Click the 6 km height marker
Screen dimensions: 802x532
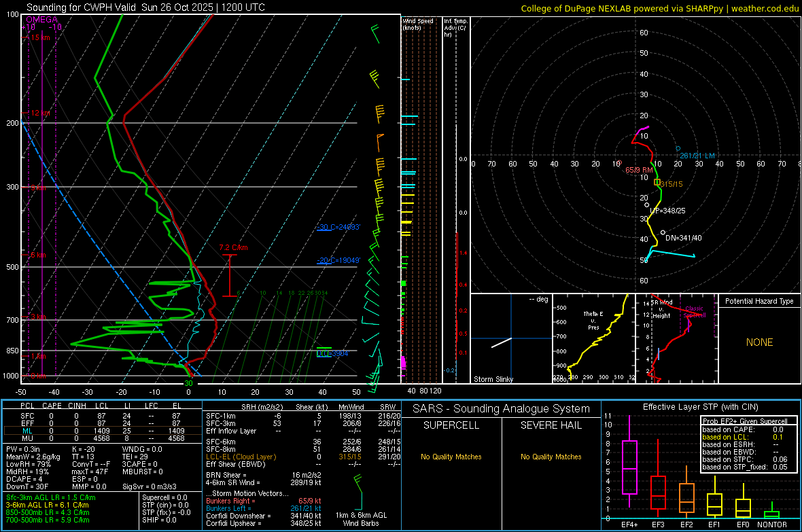coord(38,255)
